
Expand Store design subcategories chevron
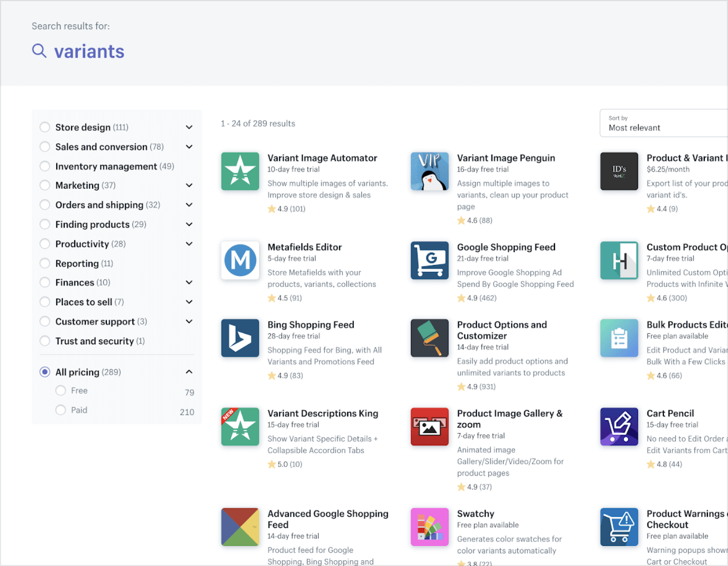pos(189,127)
